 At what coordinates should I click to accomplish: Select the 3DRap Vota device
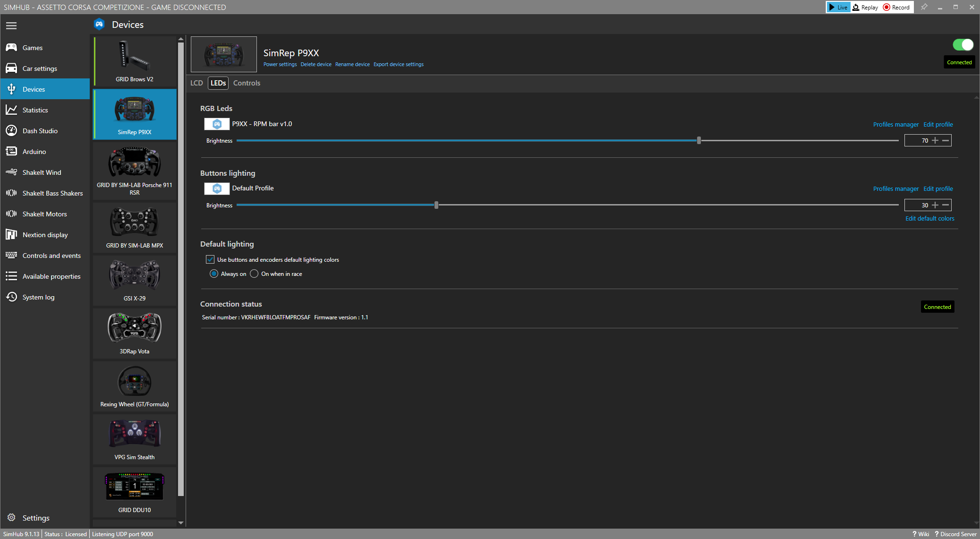(135, 334)
